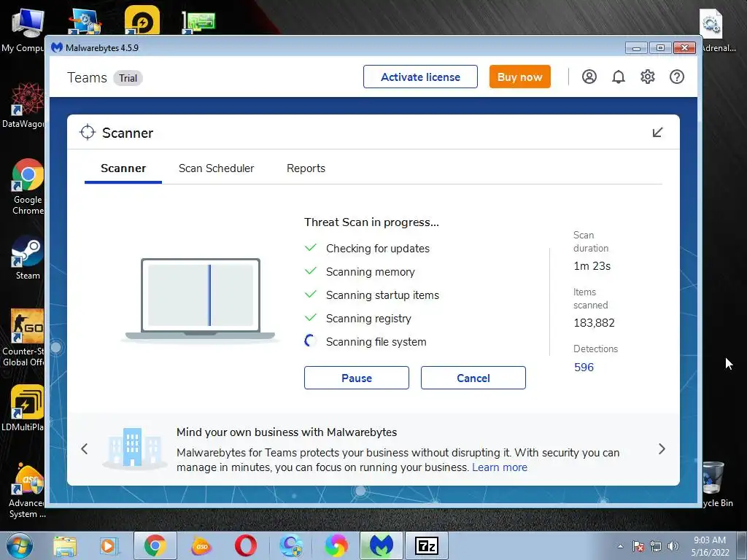
Task: Click the Action Center flag tray icon
Action: pos(638,546)
